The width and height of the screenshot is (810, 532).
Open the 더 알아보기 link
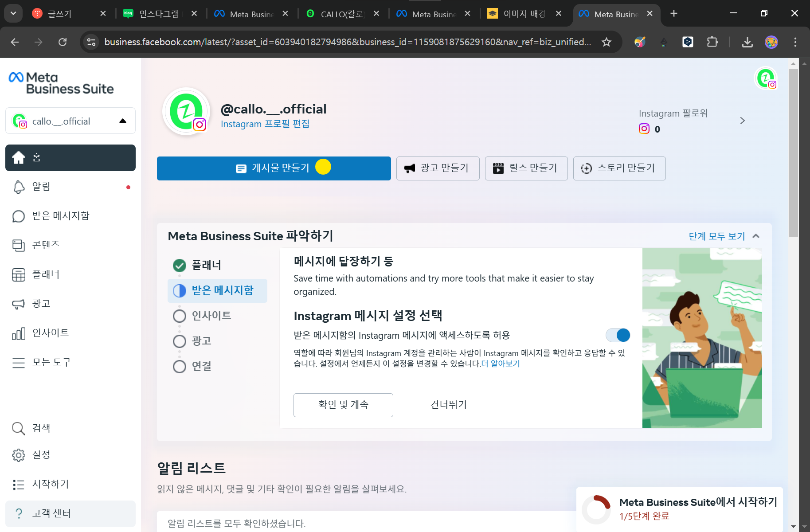click(501, 364)
